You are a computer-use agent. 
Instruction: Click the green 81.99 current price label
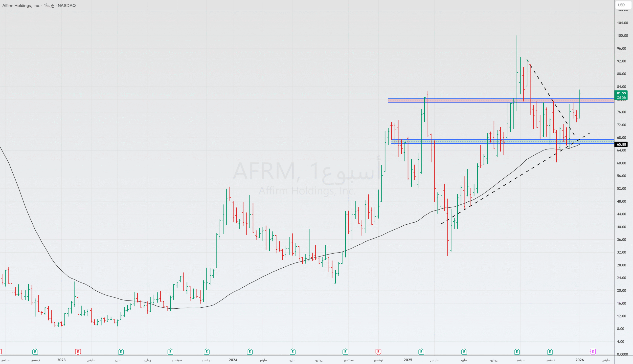coord(621,95)
